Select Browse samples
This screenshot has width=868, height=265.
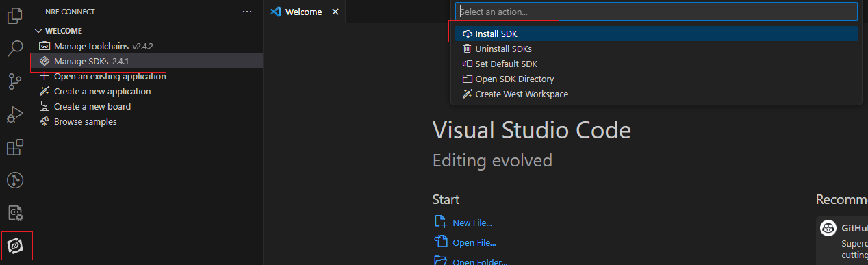(147, 121)
